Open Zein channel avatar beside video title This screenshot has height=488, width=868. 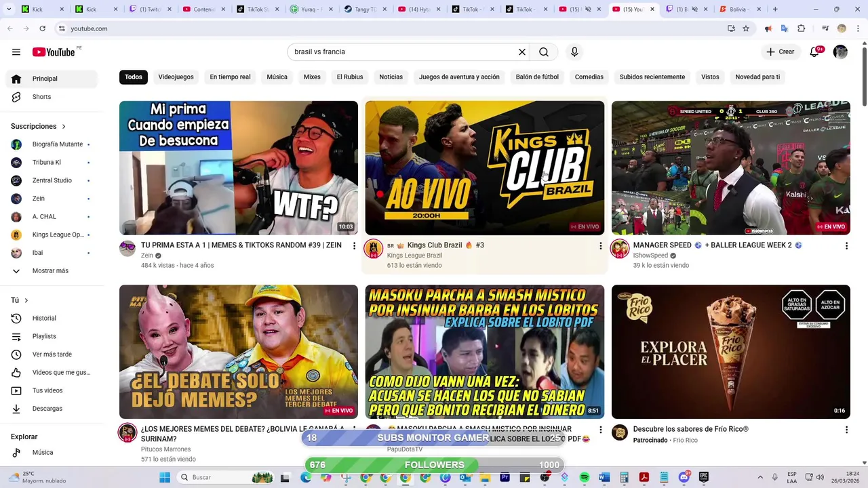[127, 249]
